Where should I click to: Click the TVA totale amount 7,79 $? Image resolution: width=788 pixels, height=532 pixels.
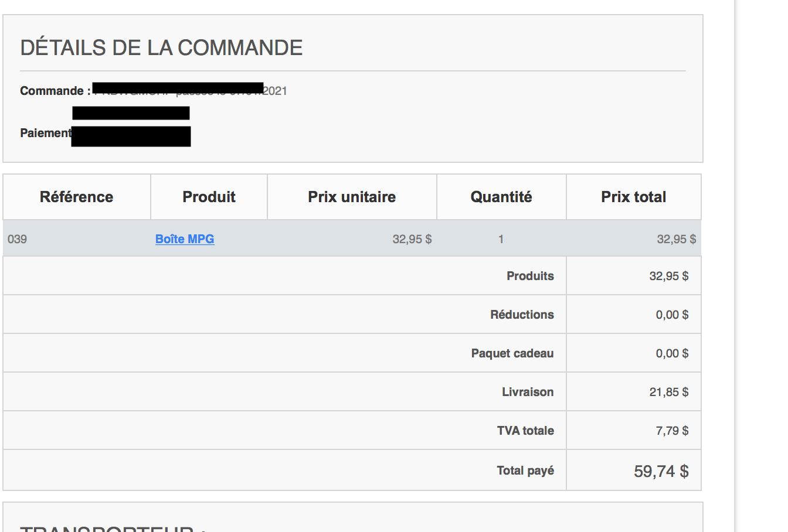click(672, 431)
